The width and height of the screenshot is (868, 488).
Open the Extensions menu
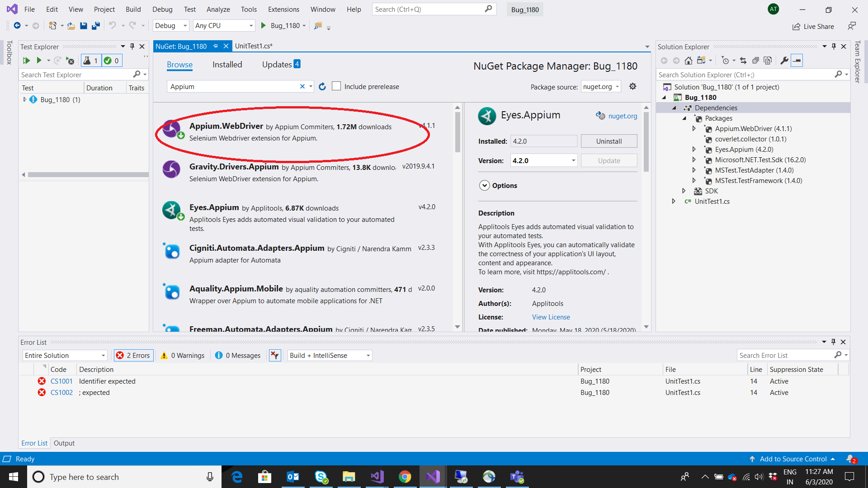click(x=283, y=9)
